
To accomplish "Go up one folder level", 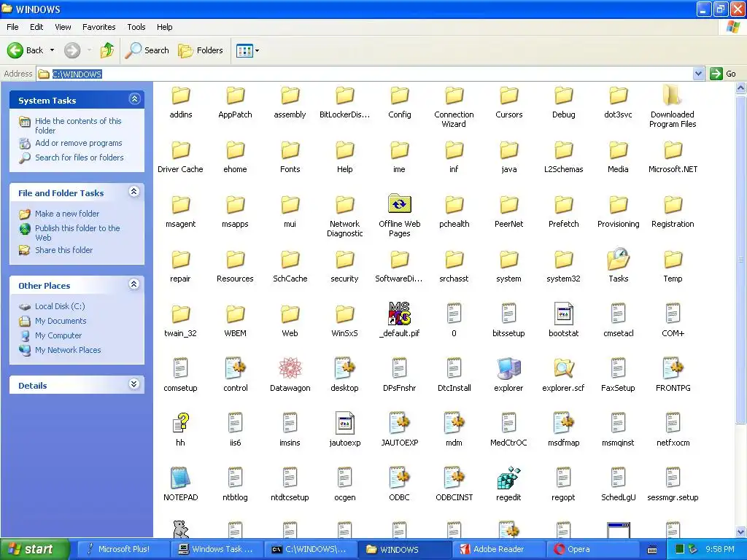I will coord(107,50).
